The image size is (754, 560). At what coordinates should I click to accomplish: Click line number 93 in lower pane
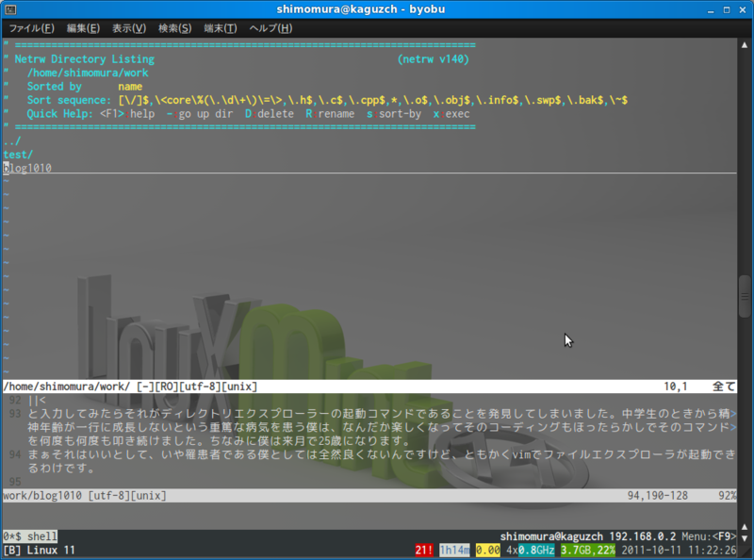point(15,414)
